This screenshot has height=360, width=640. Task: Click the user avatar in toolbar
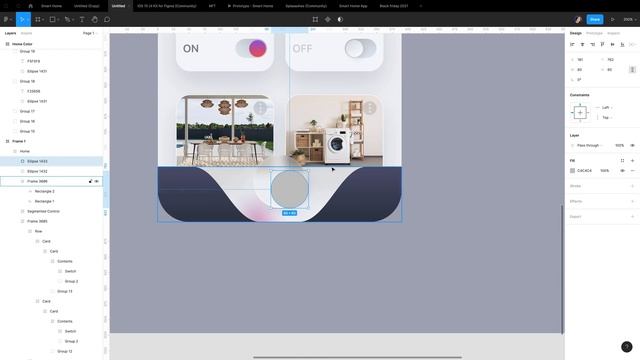pyautogui.click(x=578, y=19)
